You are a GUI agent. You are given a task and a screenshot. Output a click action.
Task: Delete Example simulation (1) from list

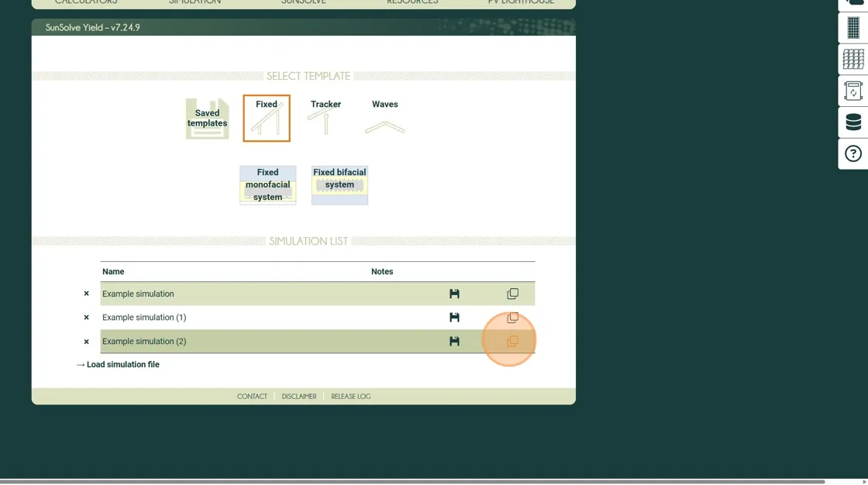86,318
